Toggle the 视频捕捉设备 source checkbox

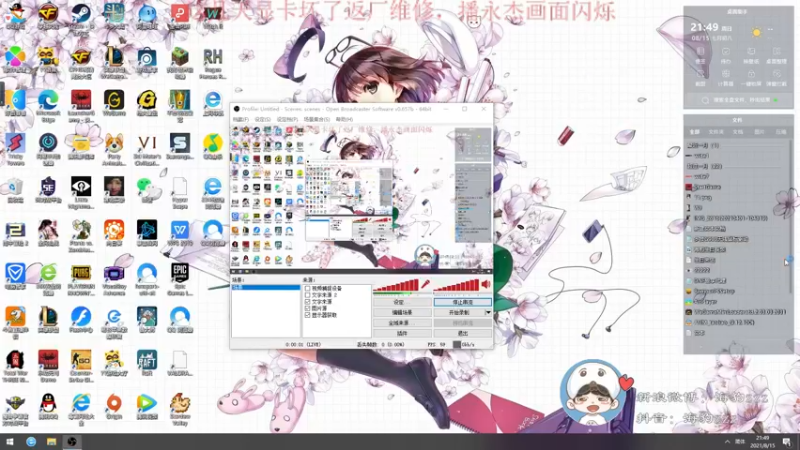pos(307,288)
